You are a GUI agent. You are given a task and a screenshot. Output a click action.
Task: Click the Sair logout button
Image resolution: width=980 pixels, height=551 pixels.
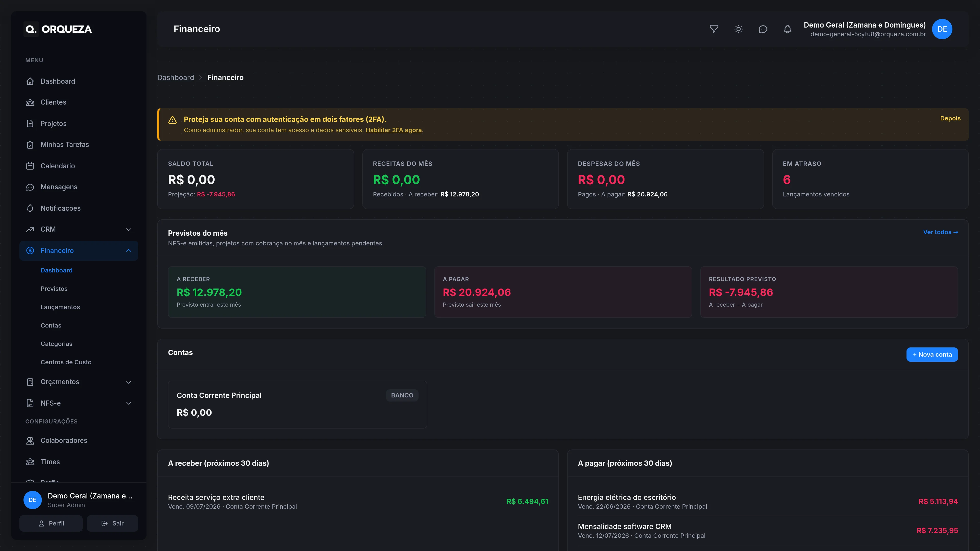[x=112, y=523]
